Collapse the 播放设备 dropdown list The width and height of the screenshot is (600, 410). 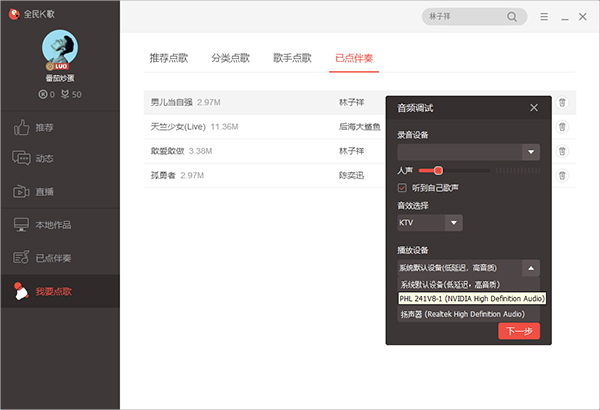531,268
